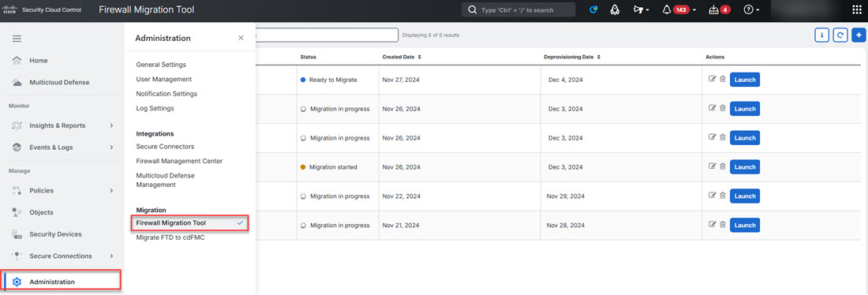Click the blue plus add icon
Viewport: 868px width, 295px height.
(859, 35)
